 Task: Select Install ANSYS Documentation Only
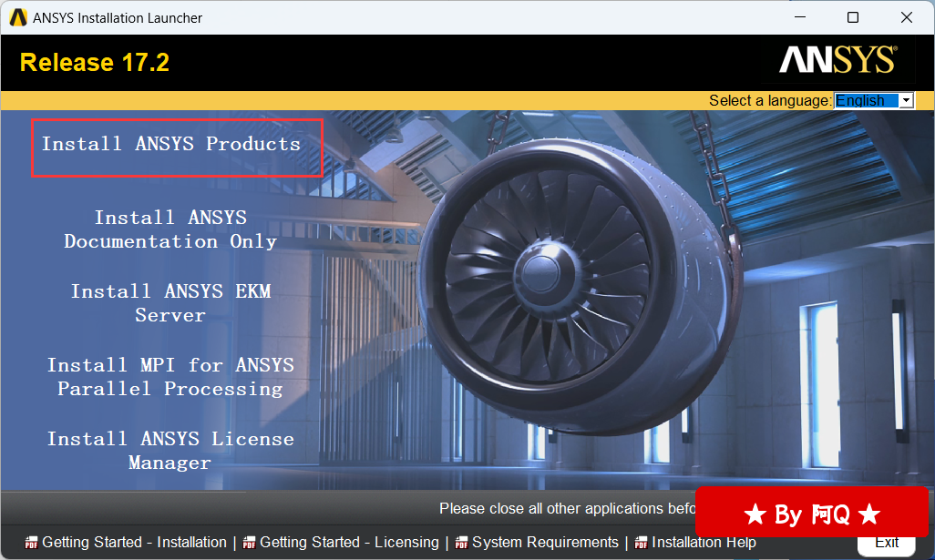pyautogui.click(x=170, y=229)
